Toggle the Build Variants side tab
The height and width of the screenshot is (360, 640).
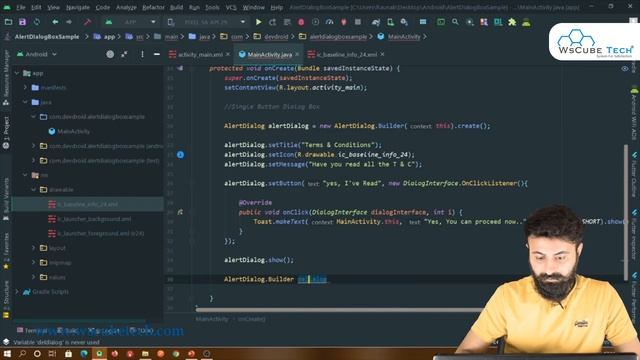pos(6,199)
